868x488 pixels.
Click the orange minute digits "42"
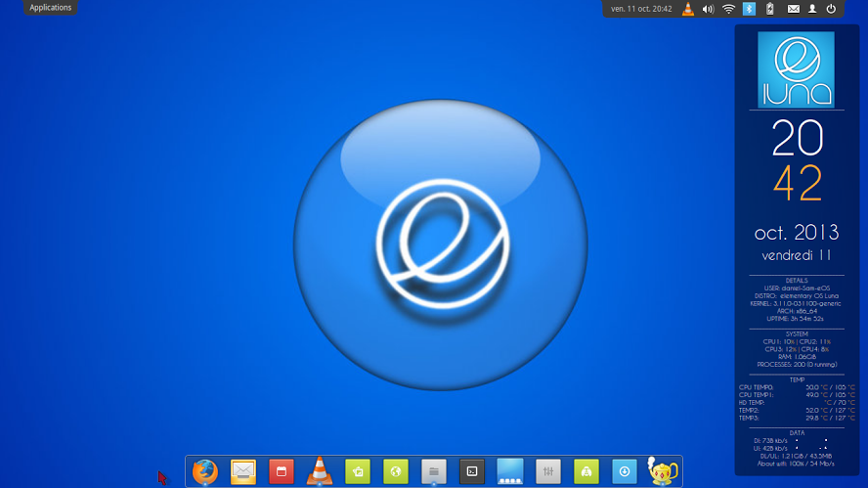coord(798,183)
